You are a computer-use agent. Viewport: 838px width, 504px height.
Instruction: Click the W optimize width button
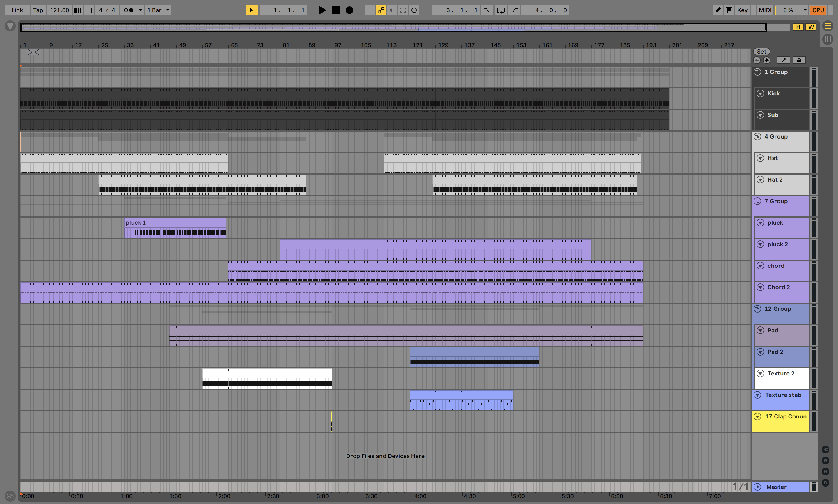click(x=811, y=27)
